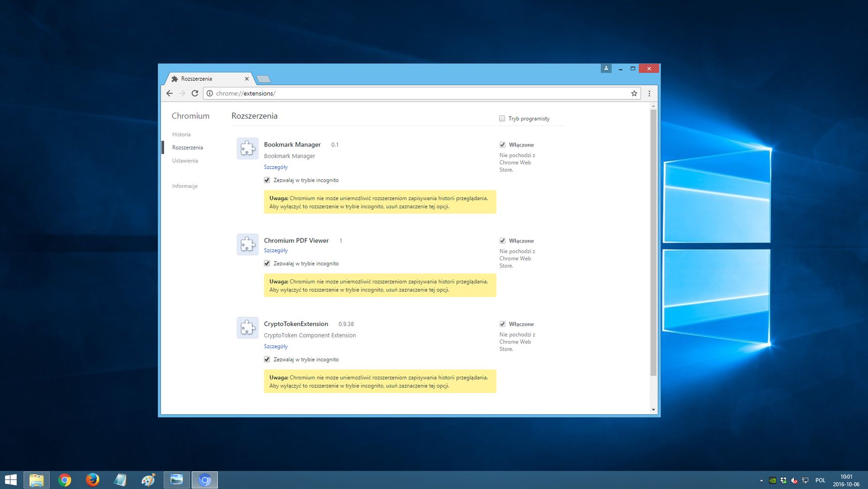Click the volume tray icon
868x489 pixels.
[x=794, y=480]
